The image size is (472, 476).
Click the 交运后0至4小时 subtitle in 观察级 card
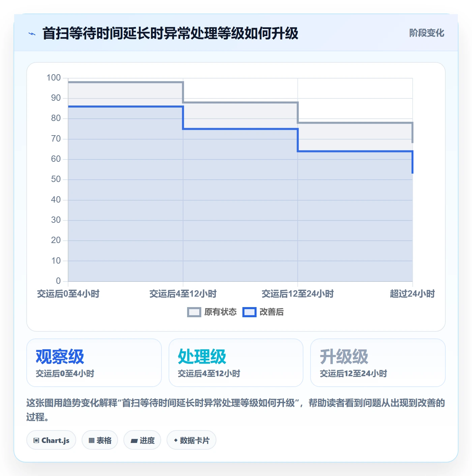coord(65,374)
